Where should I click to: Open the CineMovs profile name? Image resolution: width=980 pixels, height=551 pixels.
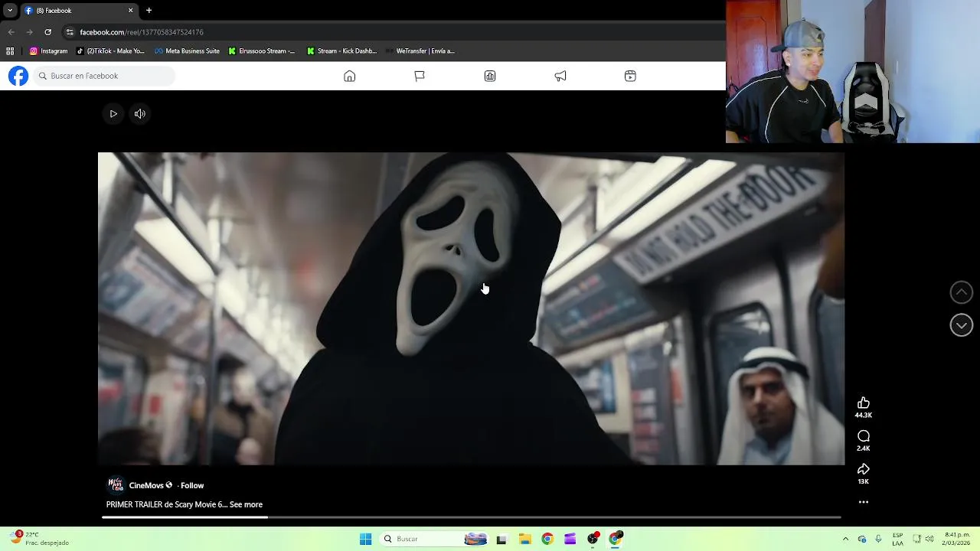[146, 485]
